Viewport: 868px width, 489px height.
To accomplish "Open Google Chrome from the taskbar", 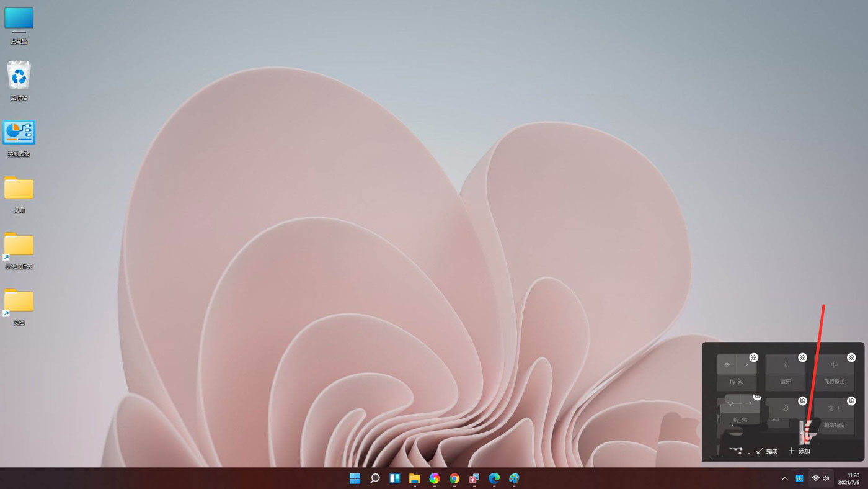I will 454,478.
